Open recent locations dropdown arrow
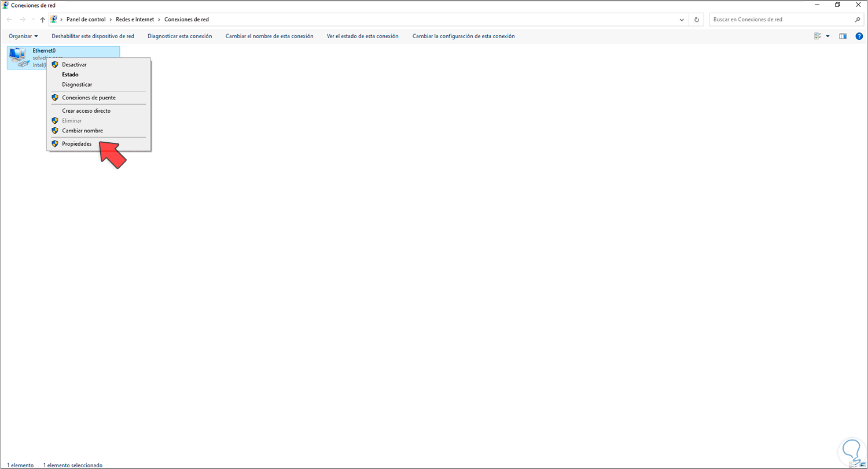Screen dimensions: 868x469 pos(33,20)
